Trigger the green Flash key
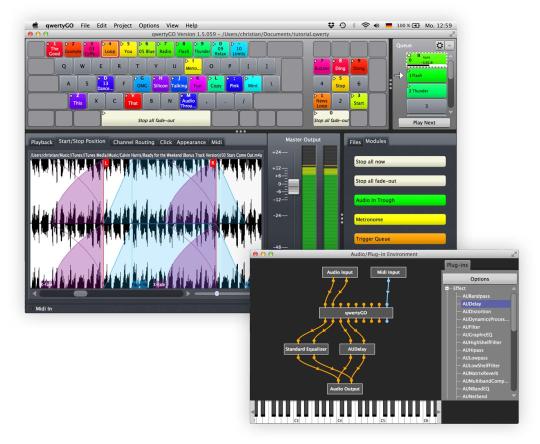The image size is (540, 444). 184,49
